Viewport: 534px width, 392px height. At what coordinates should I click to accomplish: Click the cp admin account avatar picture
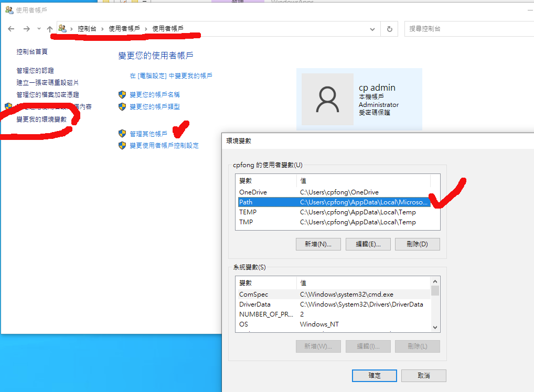tap(327, 99)
